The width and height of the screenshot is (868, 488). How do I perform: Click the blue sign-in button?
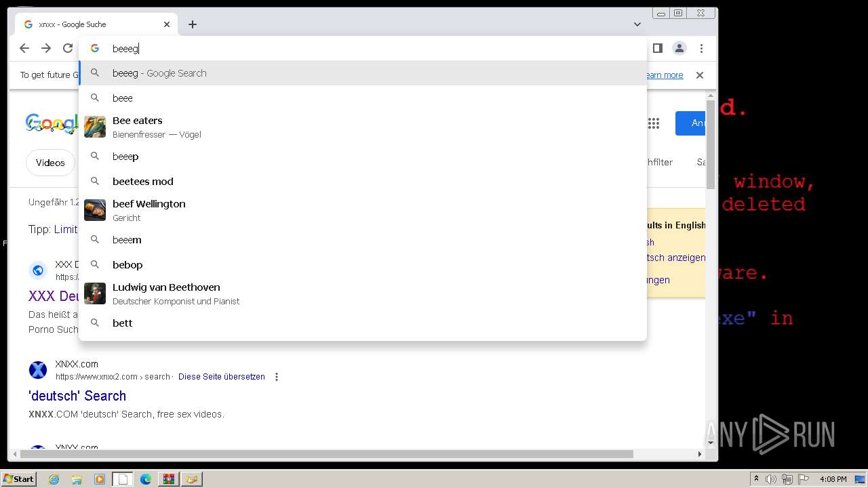[x=690, y=123]
